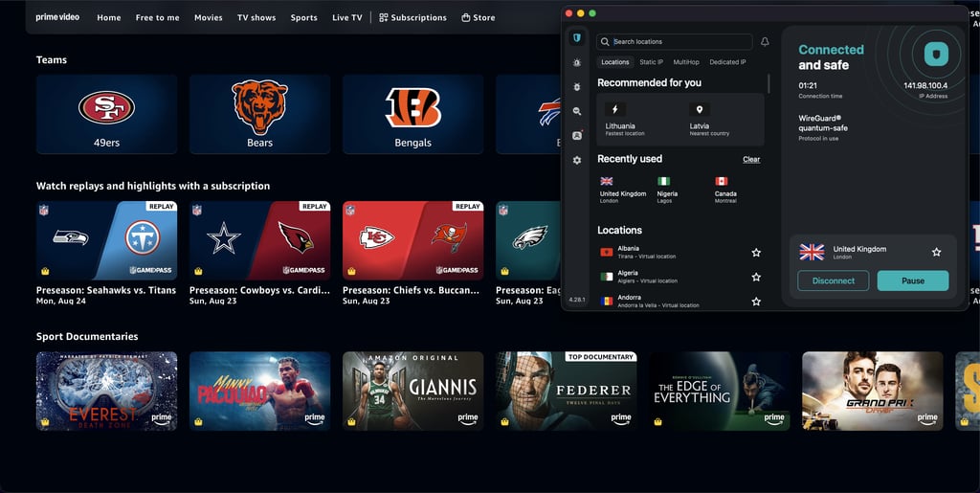Toggle favorite star for connected United Kingdom
The image size is (980, 493).
(x=936, y=253)
